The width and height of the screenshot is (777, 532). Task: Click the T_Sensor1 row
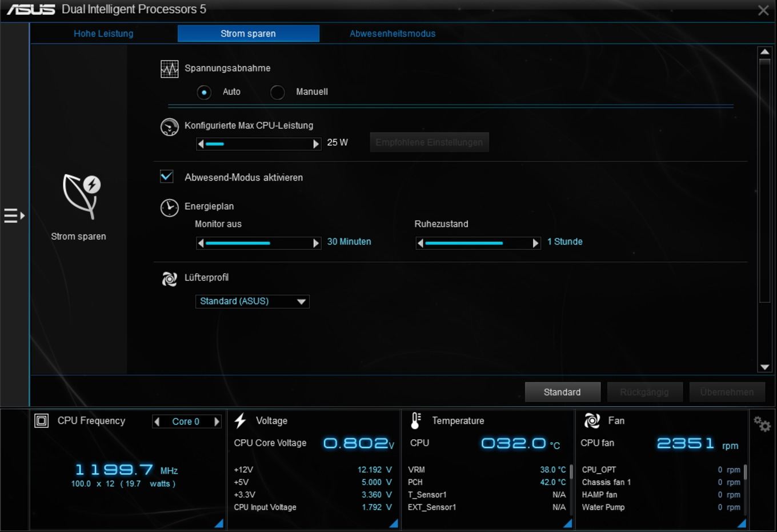487,495
